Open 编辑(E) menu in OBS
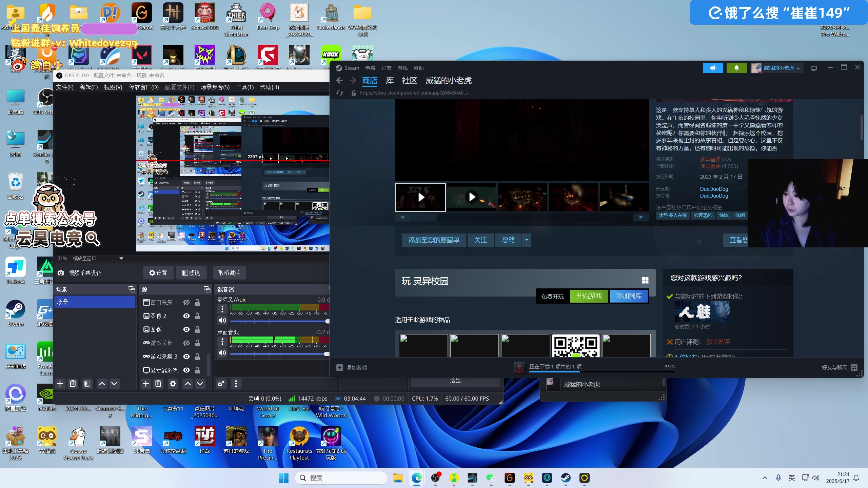The height and width of the screenshot is (488, 868). 89,87
